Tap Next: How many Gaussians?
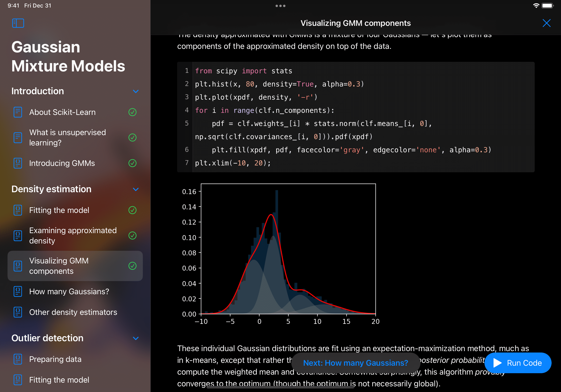 (355, 363)
